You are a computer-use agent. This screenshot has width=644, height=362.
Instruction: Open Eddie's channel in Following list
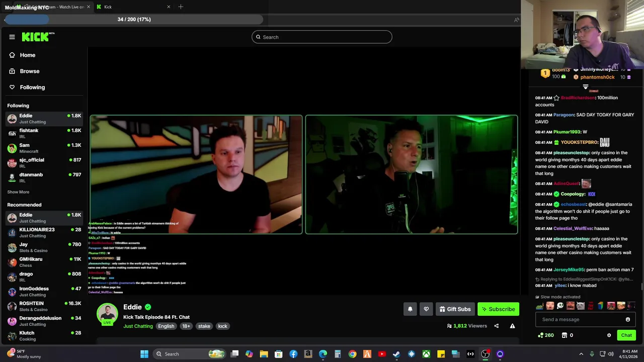(x=44, y=119)
